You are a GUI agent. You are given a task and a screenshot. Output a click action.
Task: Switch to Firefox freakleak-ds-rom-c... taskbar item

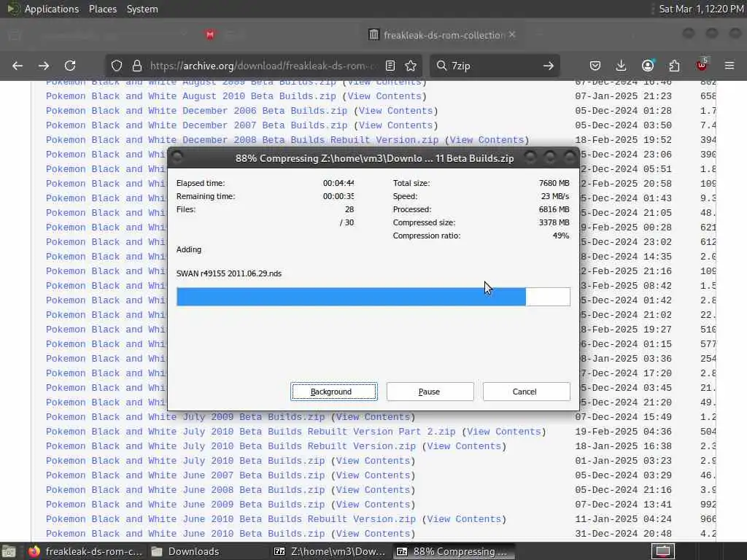[x=85, y=551]
